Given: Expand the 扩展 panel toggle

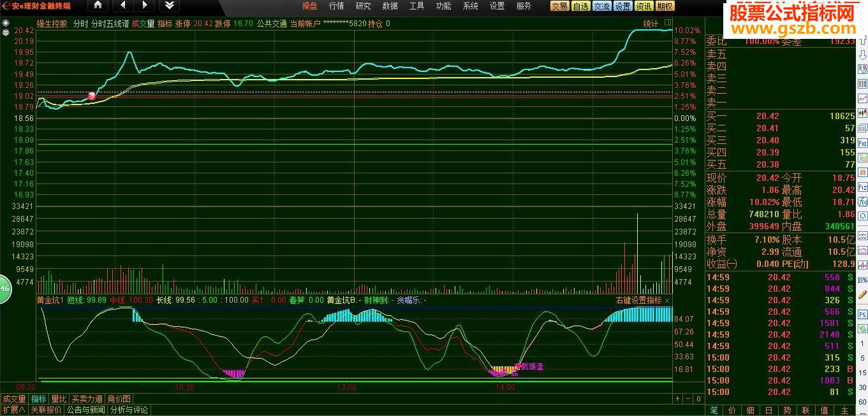Looking at the screenshot, I should coord(14,410).
